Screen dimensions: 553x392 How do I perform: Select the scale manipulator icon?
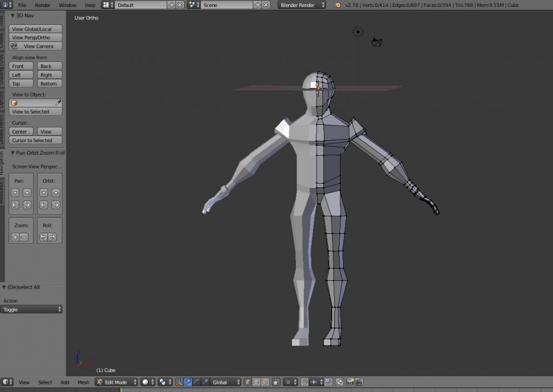click(x=205, y=382)
